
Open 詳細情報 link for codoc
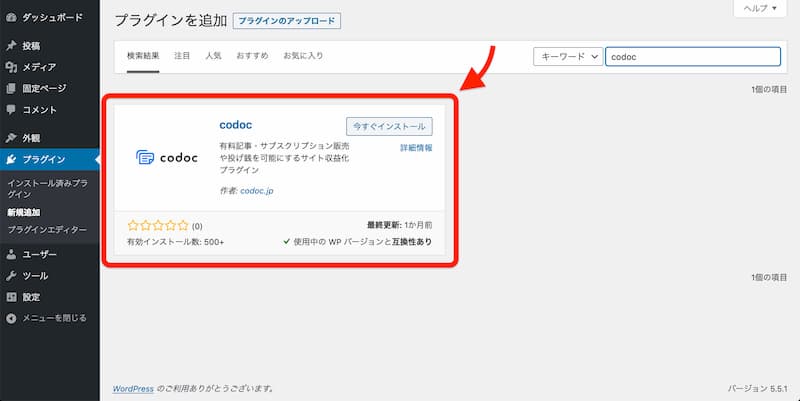(416, 148)
